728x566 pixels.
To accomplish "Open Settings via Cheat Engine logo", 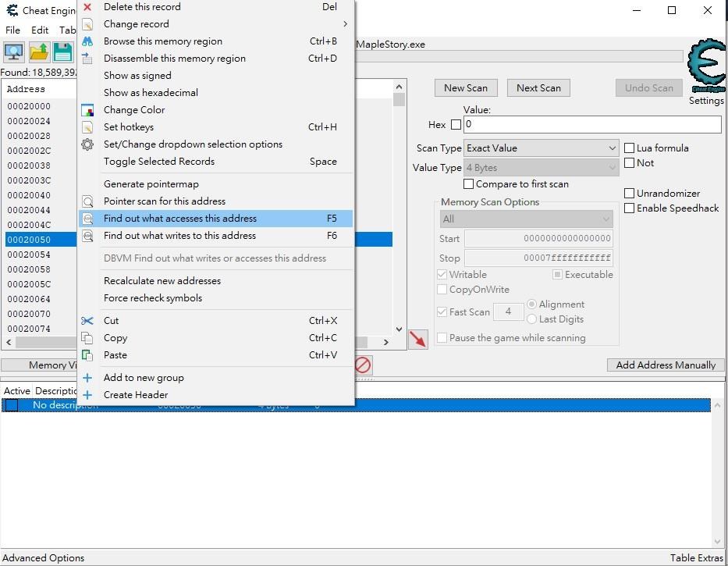I will [x=705, y=72].
